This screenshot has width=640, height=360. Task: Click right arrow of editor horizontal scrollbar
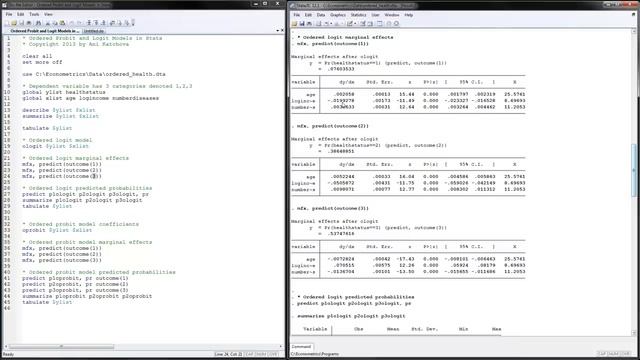point(281,347)
